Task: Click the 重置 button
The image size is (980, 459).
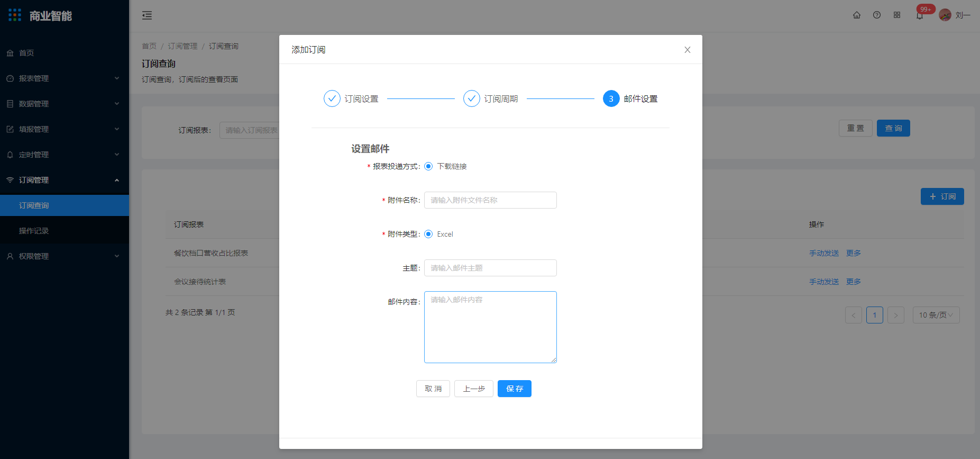Action: pyautogui.click(x=856, y=128)
